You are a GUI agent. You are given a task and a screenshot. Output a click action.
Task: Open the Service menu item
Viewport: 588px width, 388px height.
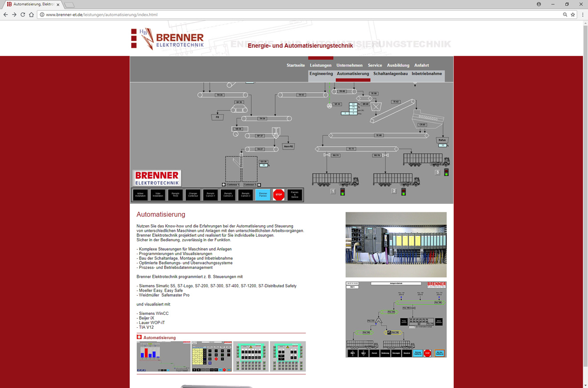pos(375,66)
